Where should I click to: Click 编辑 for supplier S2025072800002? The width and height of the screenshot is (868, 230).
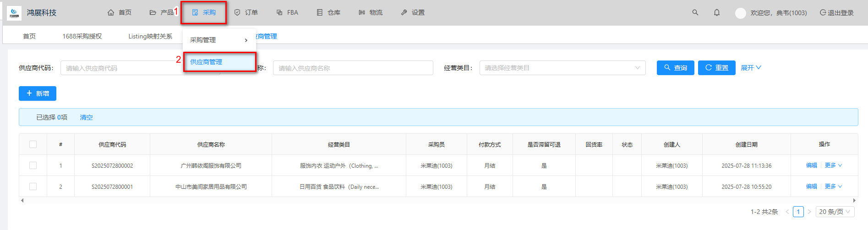coord(811,165)
